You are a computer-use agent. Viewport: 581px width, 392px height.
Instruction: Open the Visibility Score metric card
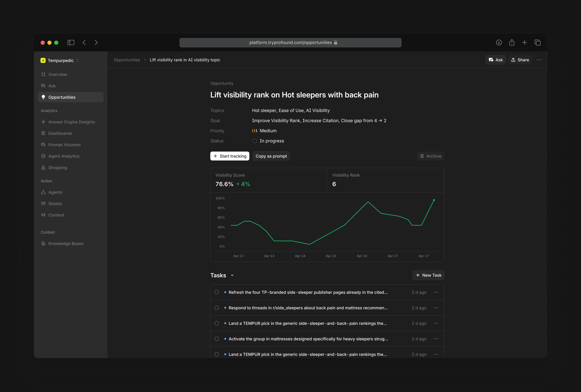pos(269,180)
